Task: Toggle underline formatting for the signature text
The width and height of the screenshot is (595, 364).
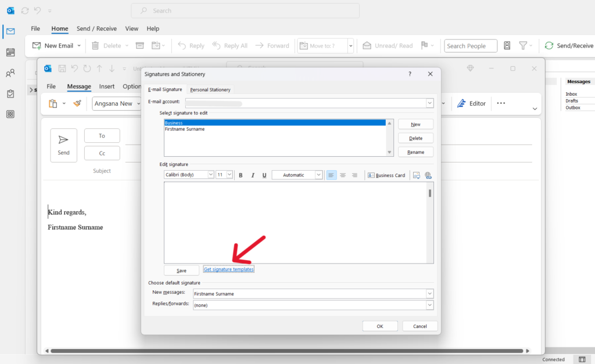Action: (x=264, y=175)
